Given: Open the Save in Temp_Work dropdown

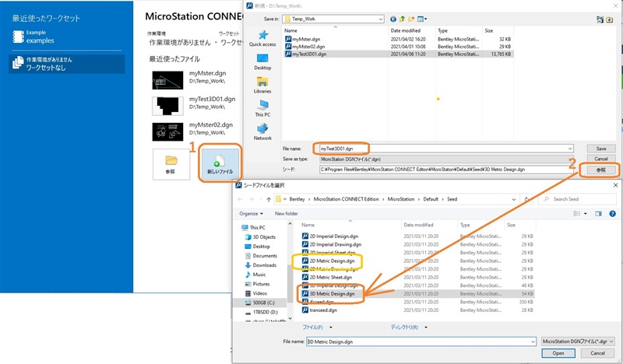Looking at the screenshot, I should (333, 19).
